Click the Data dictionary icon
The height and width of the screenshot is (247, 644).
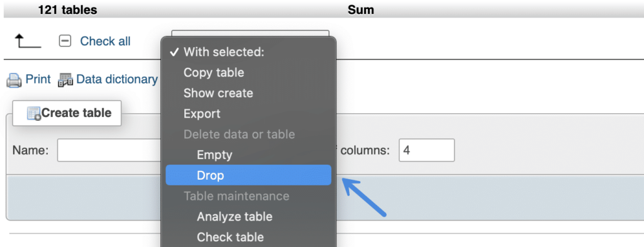[x=65, y=80]
